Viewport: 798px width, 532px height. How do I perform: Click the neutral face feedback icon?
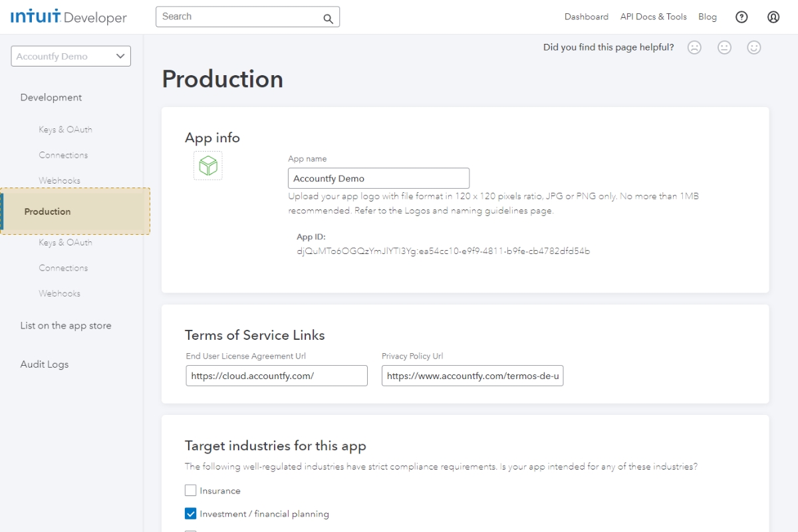coord(724,47)
